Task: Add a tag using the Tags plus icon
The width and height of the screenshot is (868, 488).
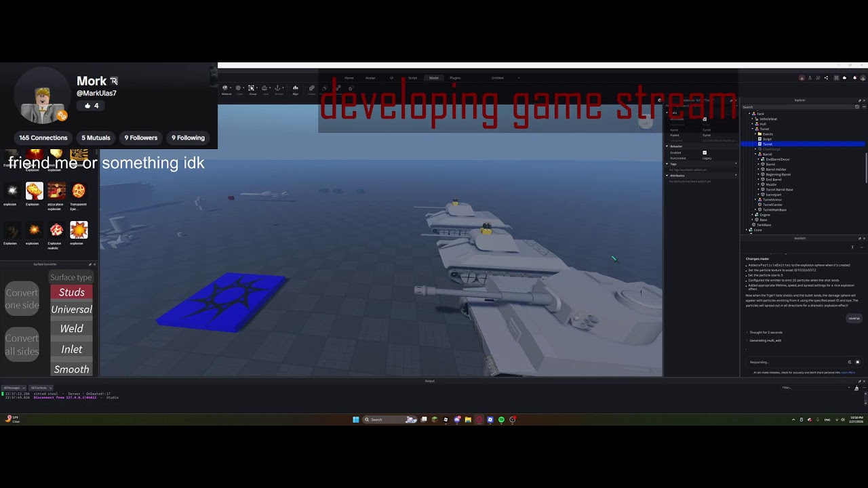Action: click(x=736, y=163)
